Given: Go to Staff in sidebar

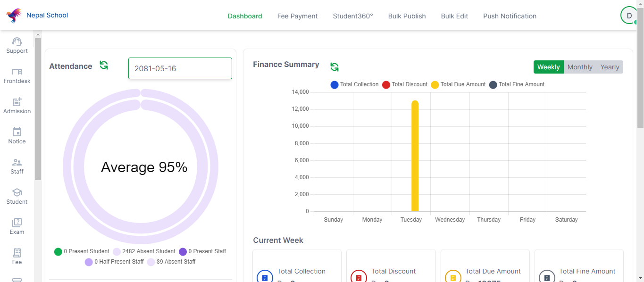Looking at the screenshot, I should [17, 163].
